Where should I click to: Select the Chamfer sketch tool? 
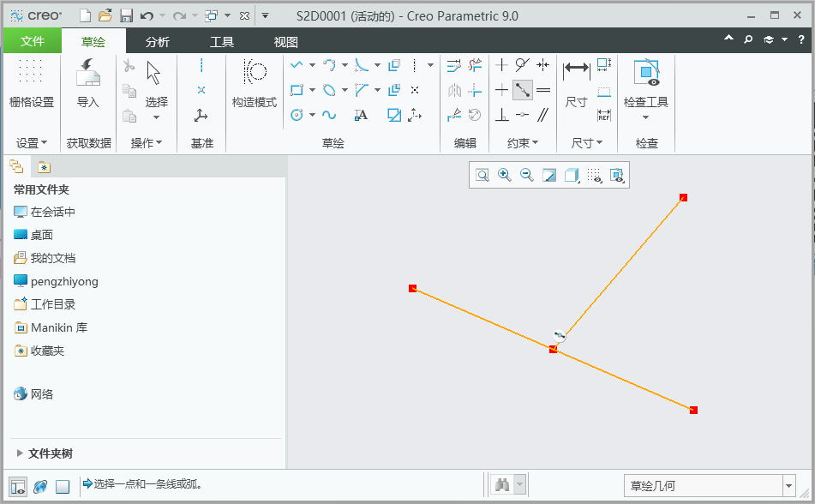coord(362,90)
